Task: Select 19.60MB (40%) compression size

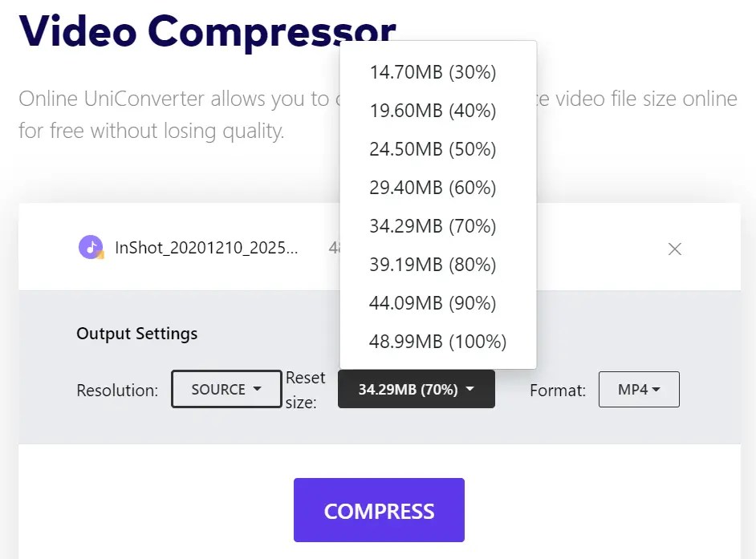Action: 433,111
